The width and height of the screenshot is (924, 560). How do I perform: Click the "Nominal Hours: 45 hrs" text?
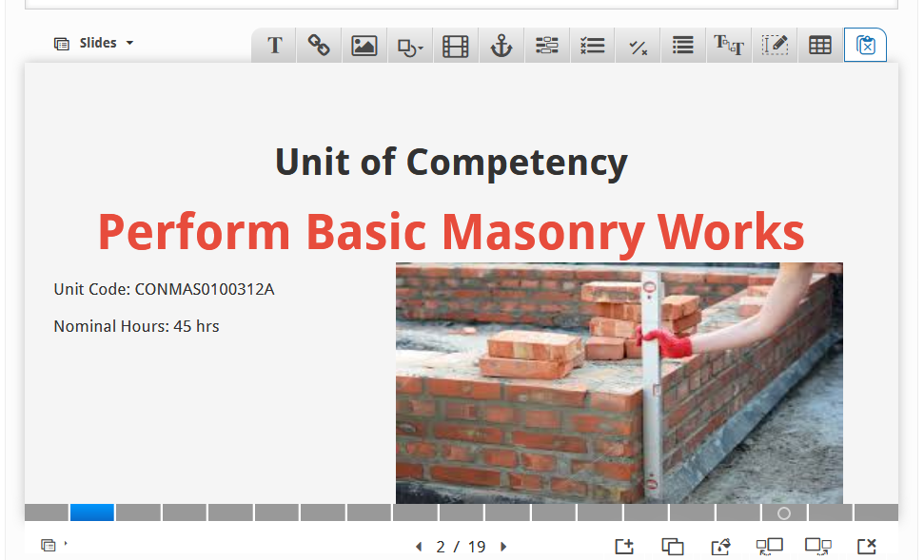(x=136, y=326)
